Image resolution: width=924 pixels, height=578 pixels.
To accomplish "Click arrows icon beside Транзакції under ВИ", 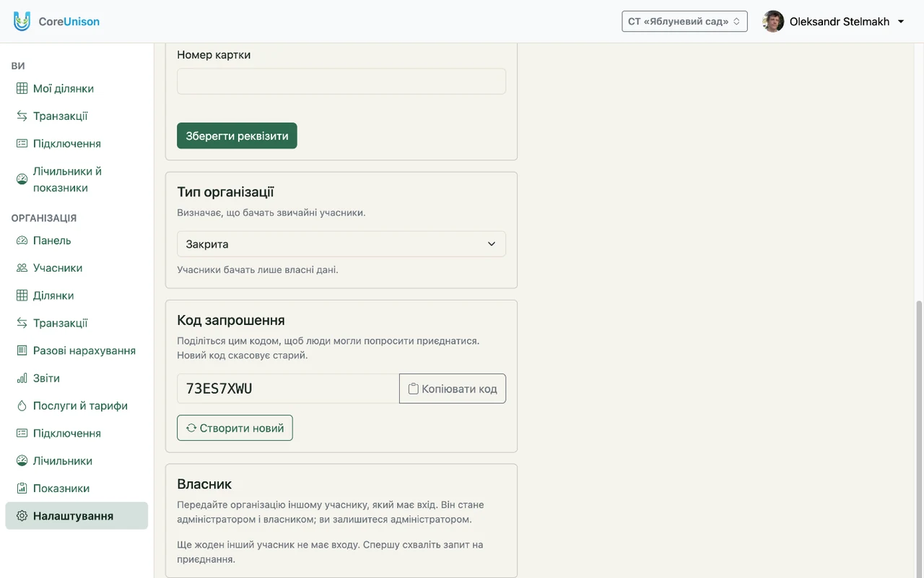I will point(22,116).
